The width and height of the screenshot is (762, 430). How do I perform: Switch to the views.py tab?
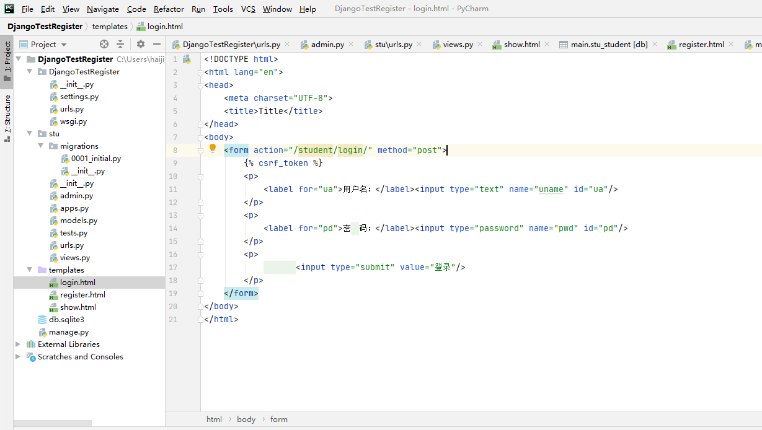(x=458, y=45)
